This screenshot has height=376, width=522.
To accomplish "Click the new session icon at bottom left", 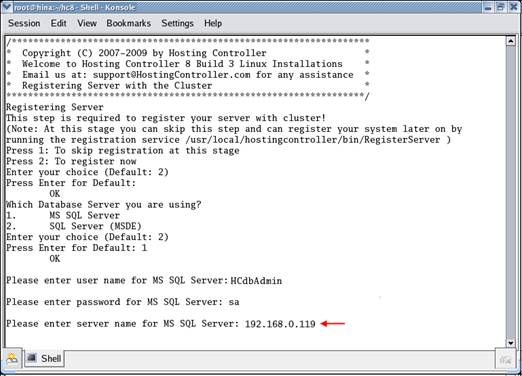I will [x=12, y=359].
